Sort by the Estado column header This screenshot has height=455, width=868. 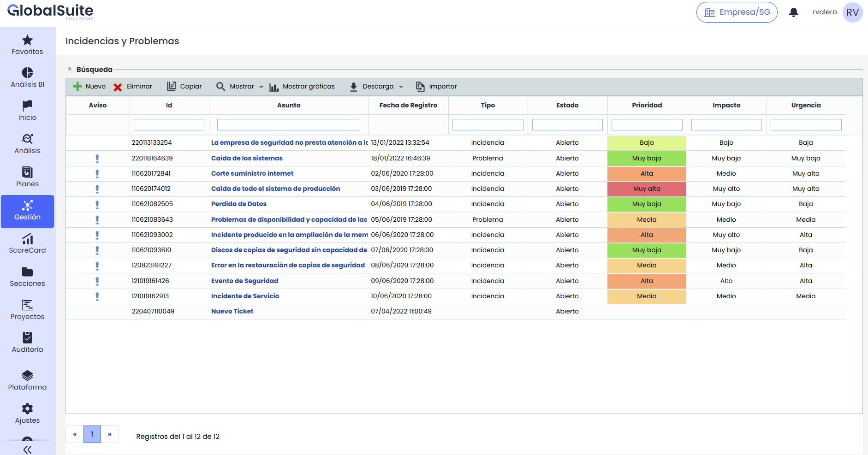(567, 105)
